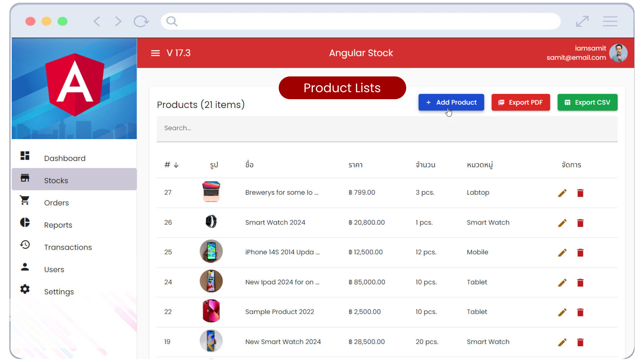
Task: Click the ฿ 799.00 price cell
Action: pos(362,192)
